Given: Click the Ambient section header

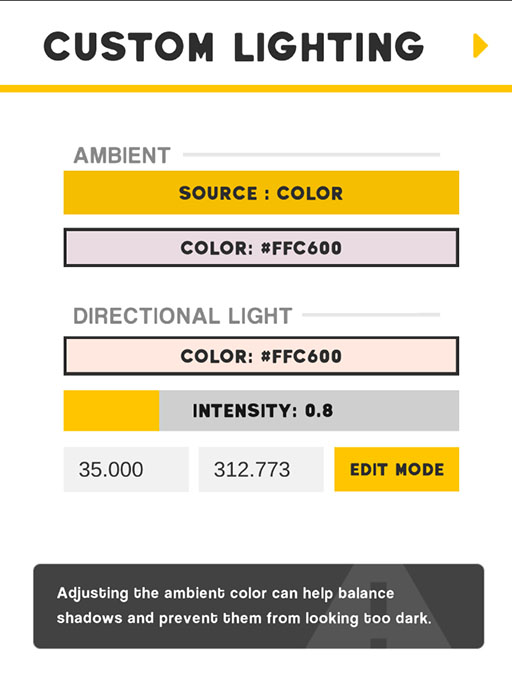Looking at the screenshot, I should (x=122, y=155).
